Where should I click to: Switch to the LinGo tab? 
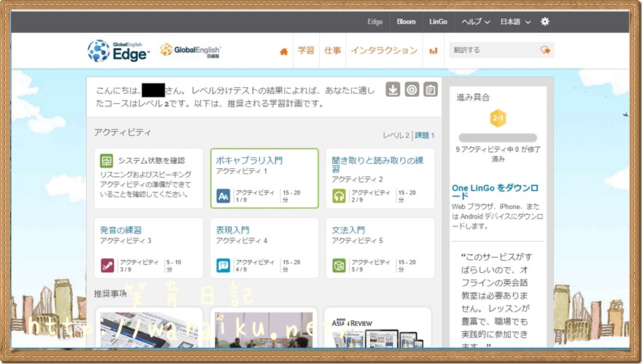coord(438,22)
